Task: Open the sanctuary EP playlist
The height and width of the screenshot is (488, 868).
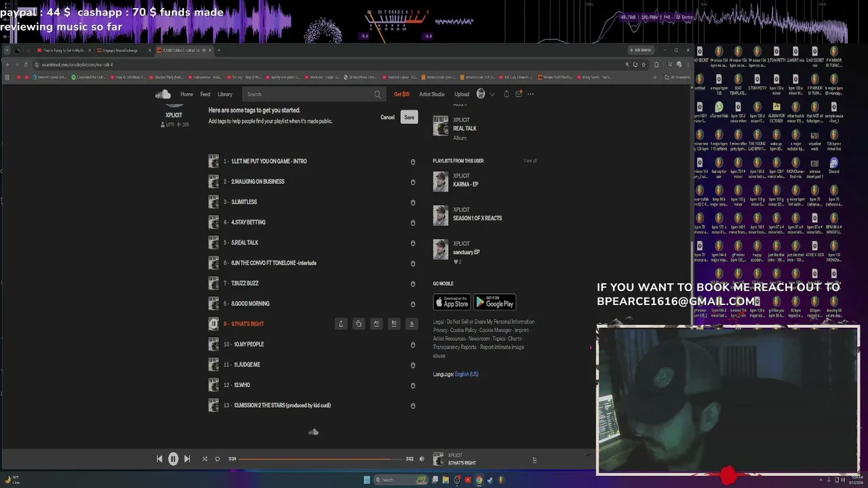Action: (467, 252)
